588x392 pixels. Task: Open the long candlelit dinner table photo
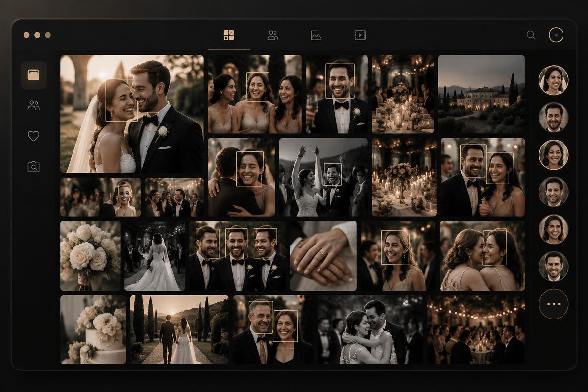tap(403, 94)
